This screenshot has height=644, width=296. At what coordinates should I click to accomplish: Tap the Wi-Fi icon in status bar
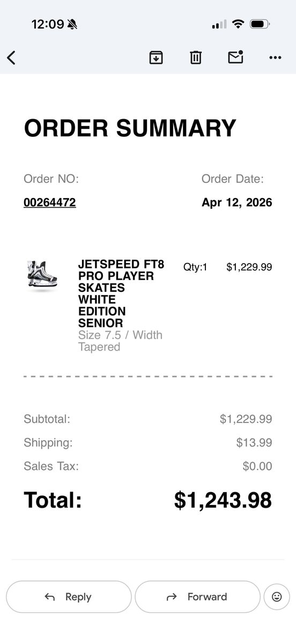[239, 24]
